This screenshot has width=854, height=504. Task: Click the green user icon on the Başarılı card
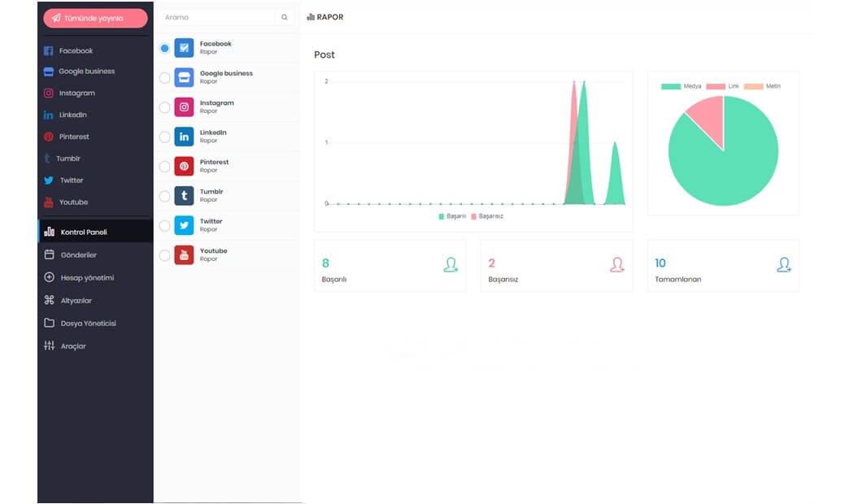click(451, 265)
